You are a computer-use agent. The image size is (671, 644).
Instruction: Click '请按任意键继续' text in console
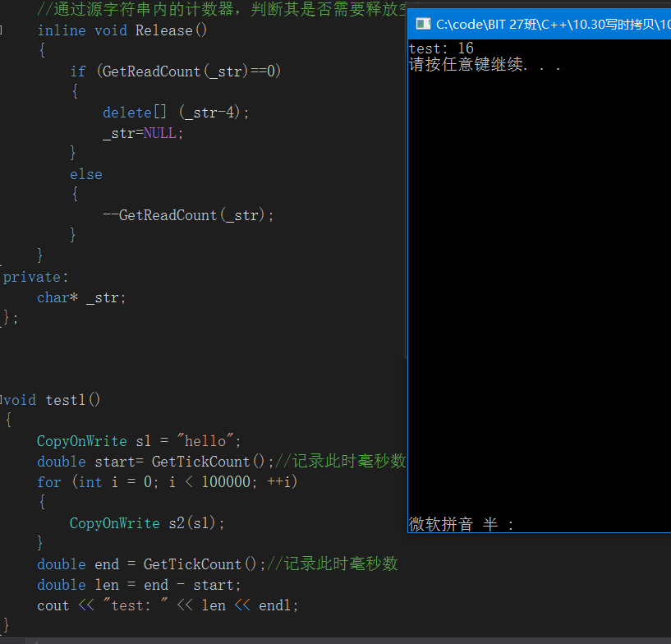point(485,65)
